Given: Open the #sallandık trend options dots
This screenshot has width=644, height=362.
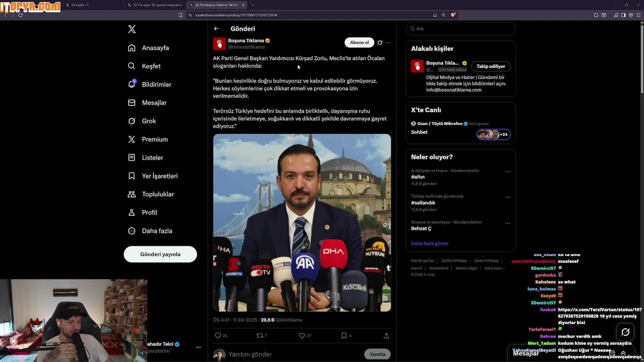Looking at the screenshot, I should pos(507,197).
